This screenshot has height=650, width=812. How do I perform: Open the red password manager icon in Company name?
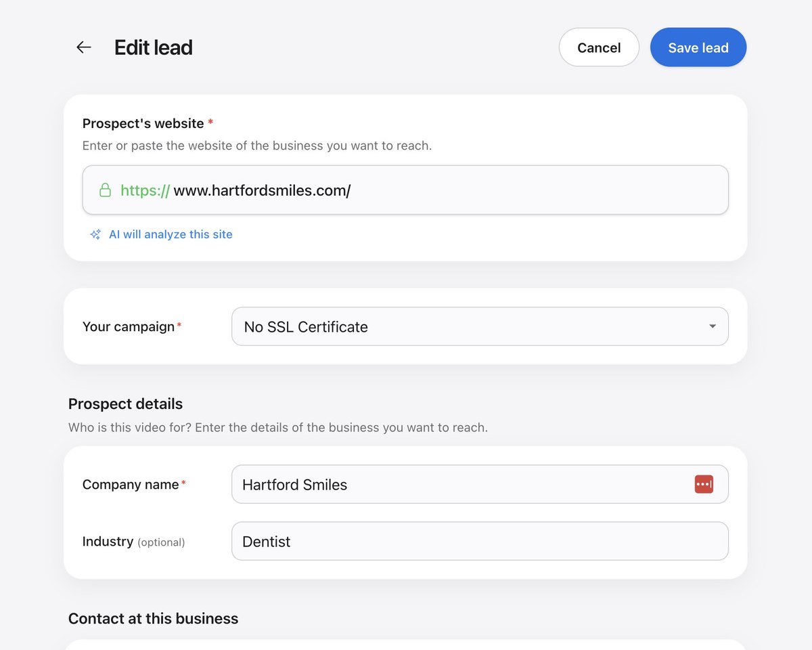point(704,484)
